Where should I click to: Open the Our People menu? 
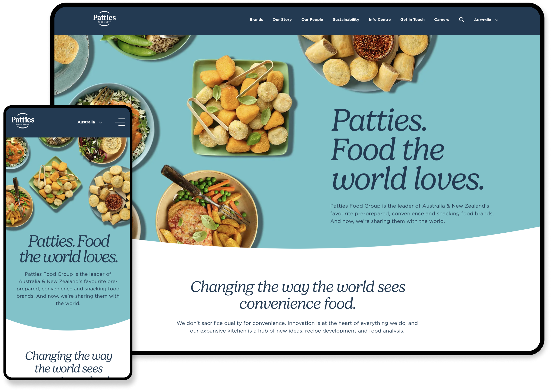coord(312,20)
